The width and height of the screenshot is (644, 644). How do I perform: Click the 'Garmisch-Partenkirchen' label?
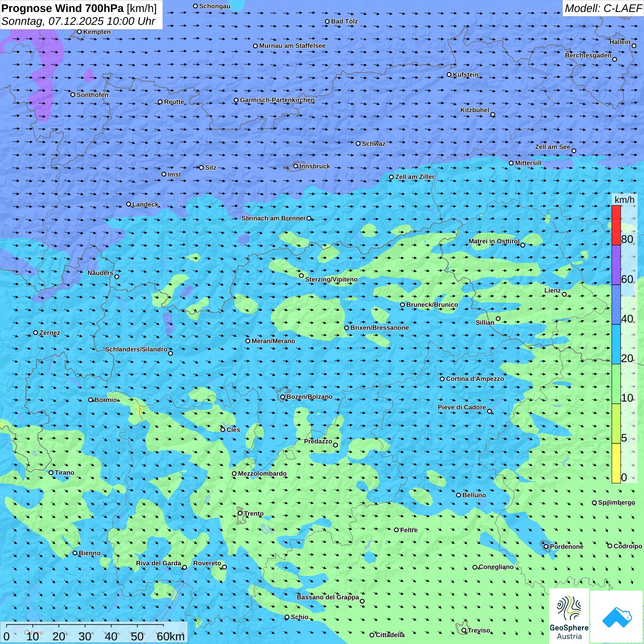[x=277, y=100]
